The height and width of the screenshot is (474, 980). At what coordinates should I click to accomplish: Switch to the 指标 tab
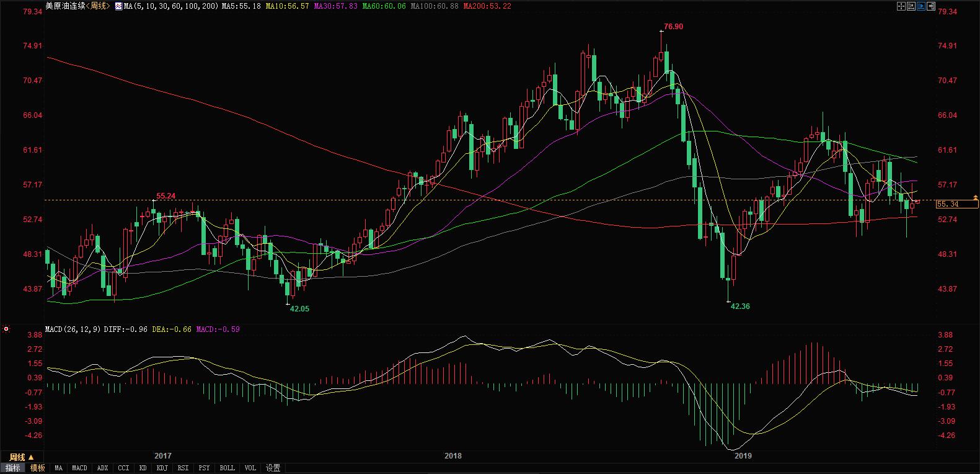tap(13, 468)
